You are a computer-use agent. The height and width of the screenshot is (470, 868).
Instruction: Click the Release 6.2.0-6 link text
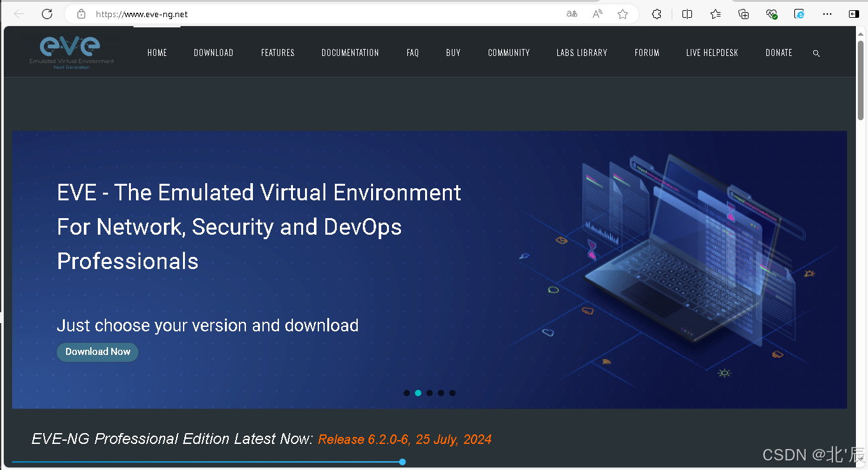pyautogui.click(x=405, y=439)
